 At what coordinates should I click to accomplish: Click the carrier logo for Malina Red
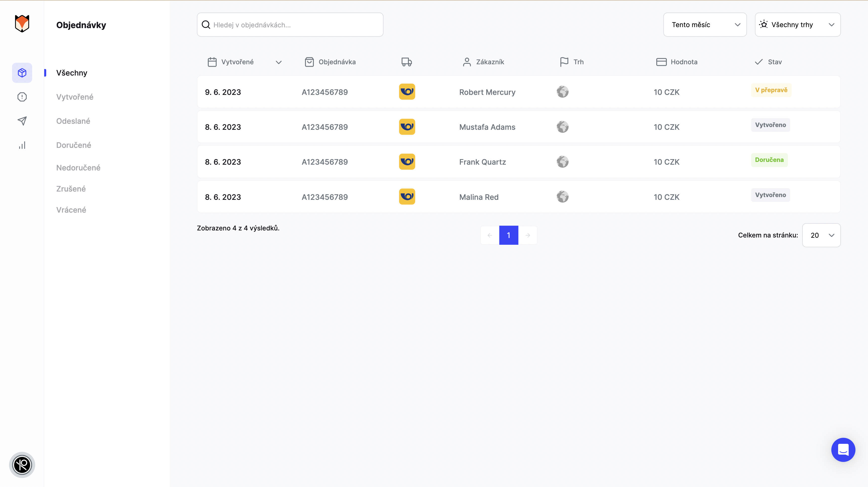point(407,197)
